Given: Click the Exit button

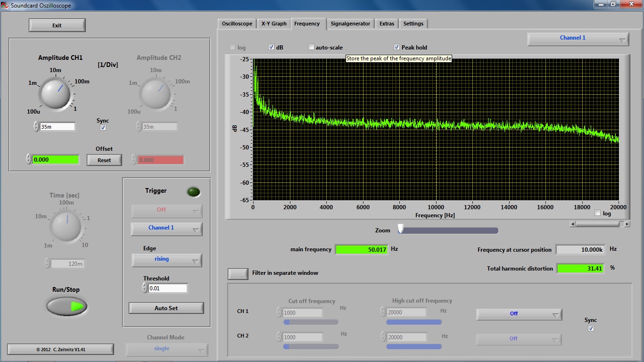Looking at the screenshot, I should [57, 25].
